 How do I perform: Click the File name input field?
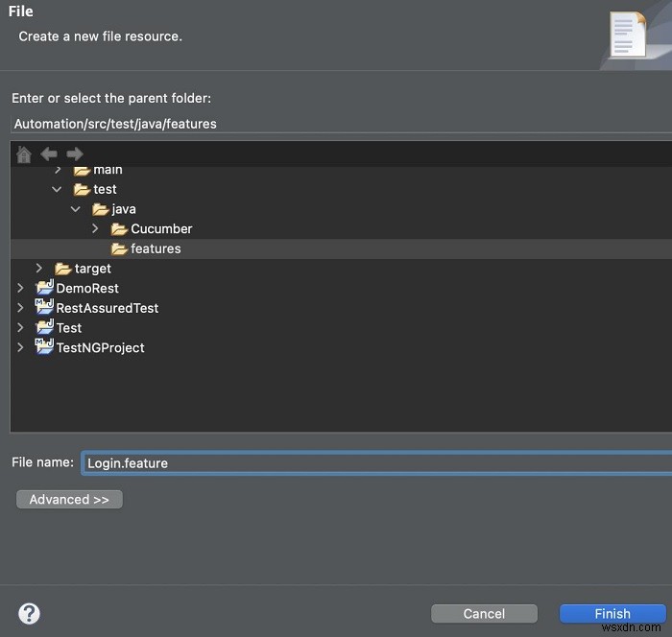pos(376,463)
